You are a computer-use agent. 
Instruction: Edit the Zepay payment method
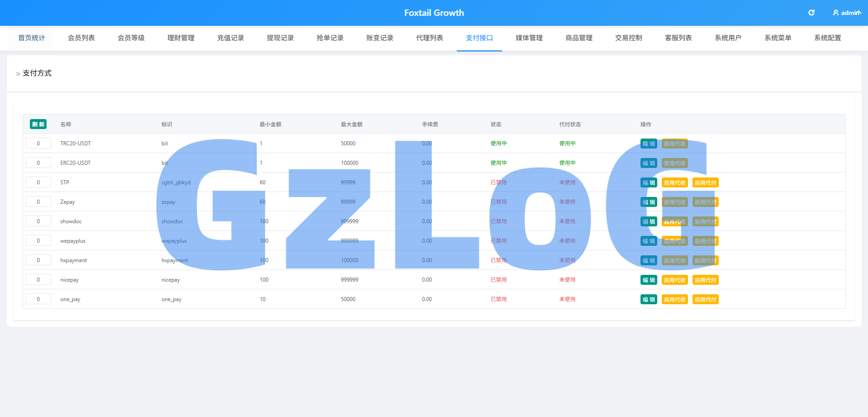pyautogui.click(x=649, y=202)
